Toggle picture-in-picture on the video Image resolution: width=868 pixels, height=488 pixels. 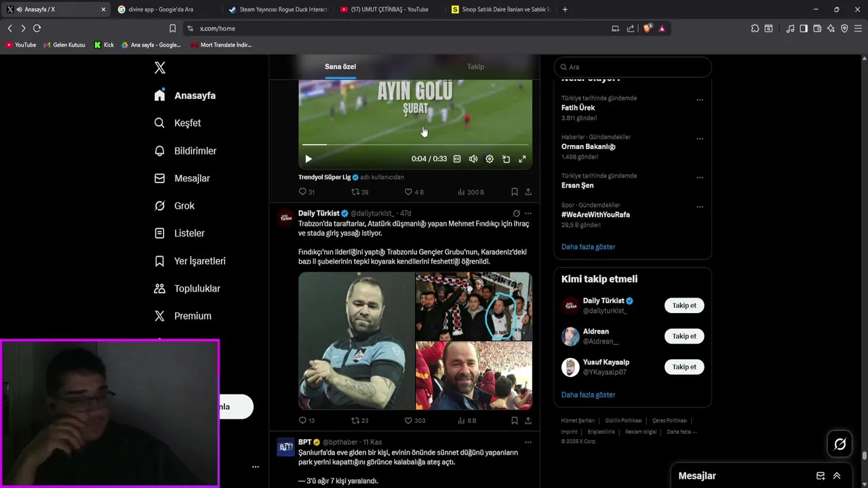[x=506, y=159]
